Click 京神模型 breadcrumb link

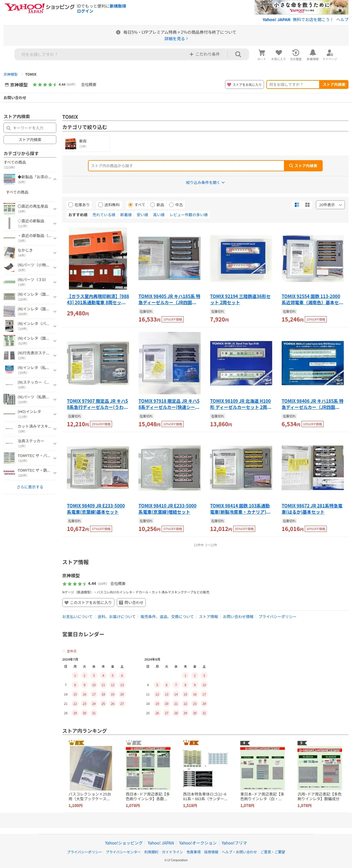[x=11, y=75]
